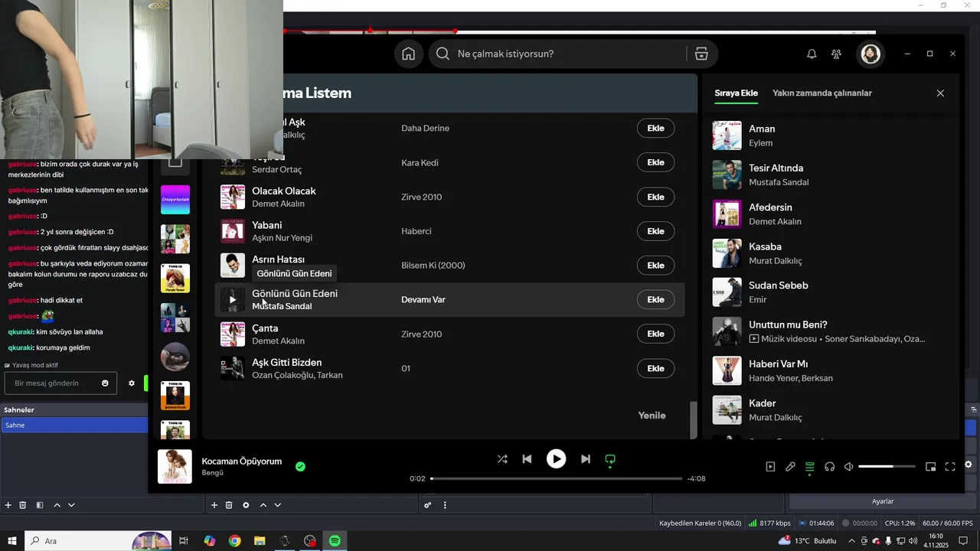The height and width of the screenshot is (551, 980).
Task: Close the Spotify queue panel
Action: point(940,93)
